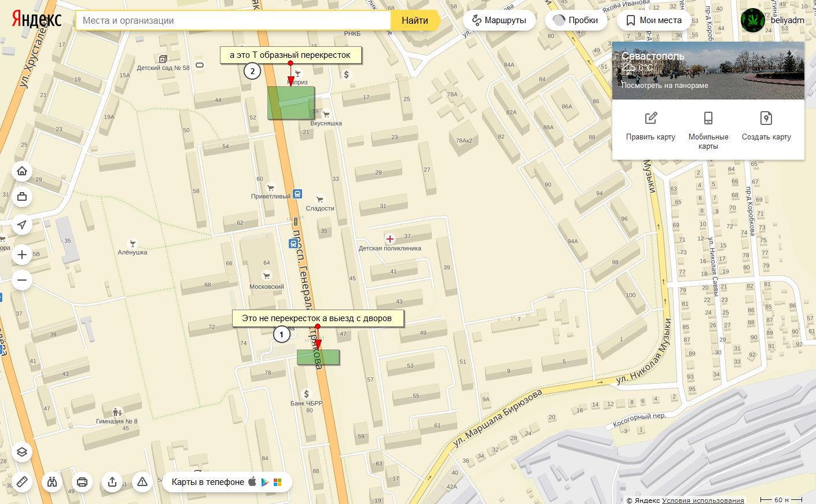816x504 pixels.
Task: Zoom in with the plus button
Action: point(22,255)
